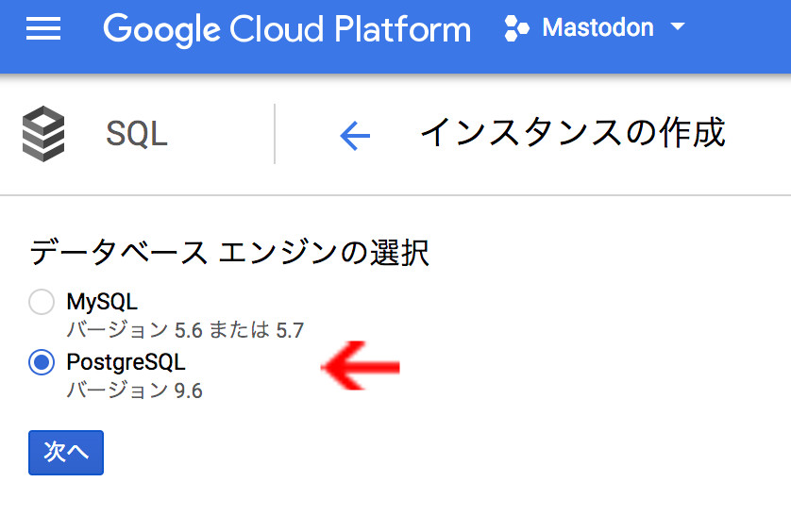
Task: Click the Cloud SQL stacked-layers icon
Action: pos(43,134)
